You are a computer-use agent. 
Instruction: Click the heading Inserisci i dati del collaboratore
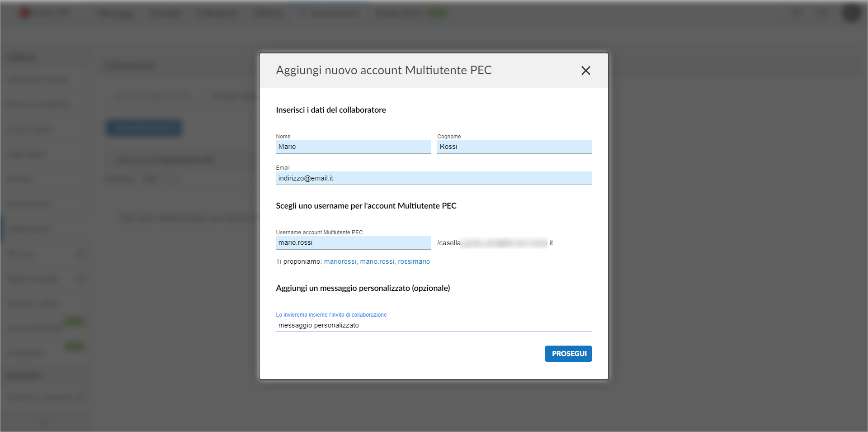tap(331, 110)
